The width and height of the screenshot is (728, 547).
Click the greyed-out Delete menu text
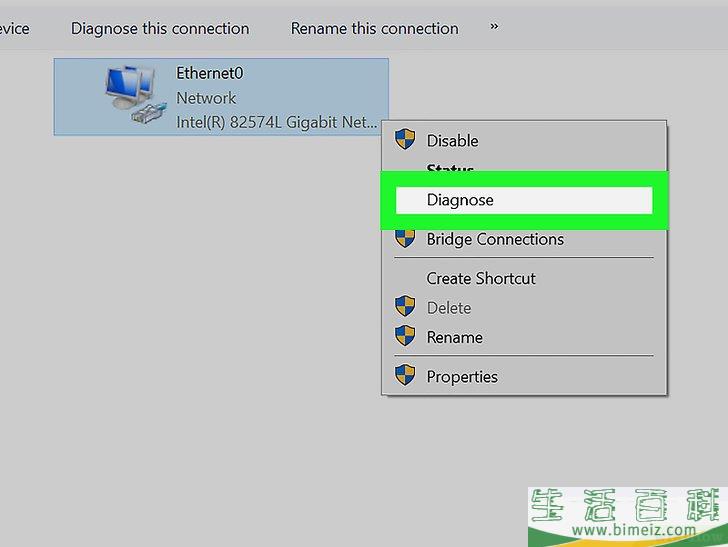point(448,308)
